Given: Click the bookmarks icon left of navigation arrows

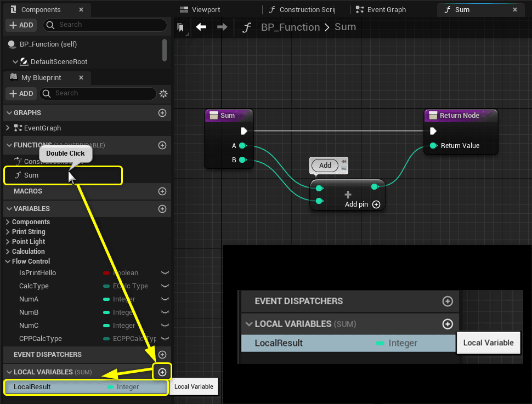Looking at the screenshot, I should point(182,26).
